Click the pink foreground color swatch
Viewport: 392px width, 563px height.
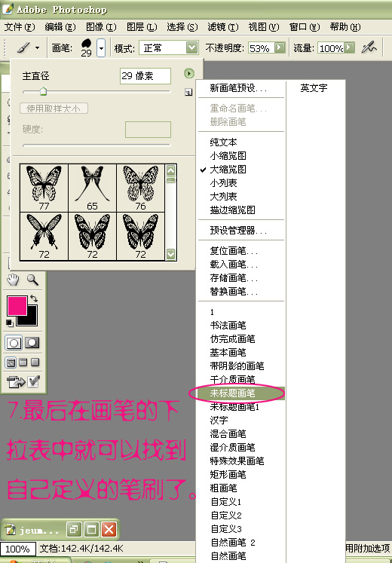[x=17, y=306]
